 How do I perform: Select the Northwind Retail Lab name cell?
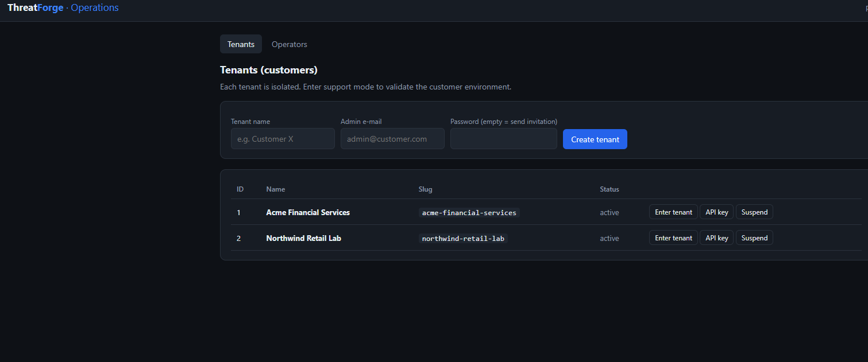click(304, 238)
